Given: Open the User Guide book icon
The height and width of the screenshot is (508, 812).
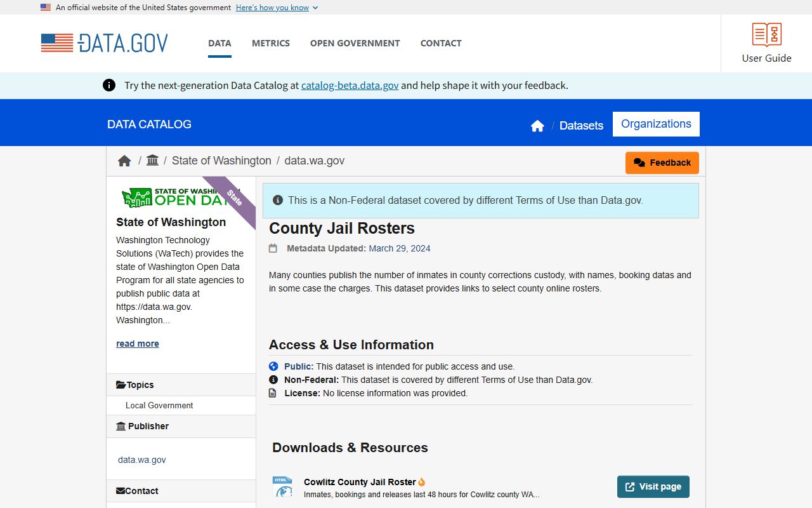Looking at the screenshot, I should coord(767,34).
